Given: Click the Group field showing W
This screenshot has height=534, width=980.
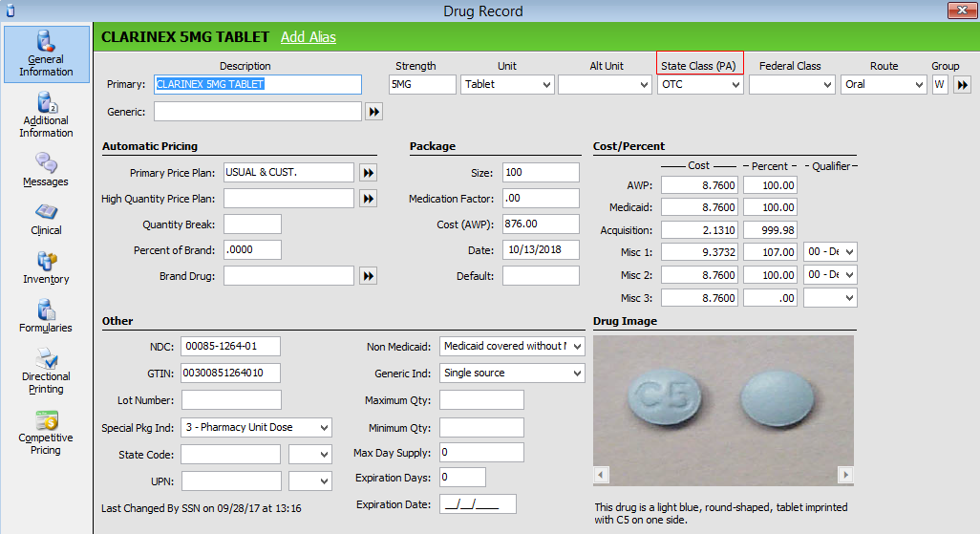Looking at the screenshot, I should point(940,84).
